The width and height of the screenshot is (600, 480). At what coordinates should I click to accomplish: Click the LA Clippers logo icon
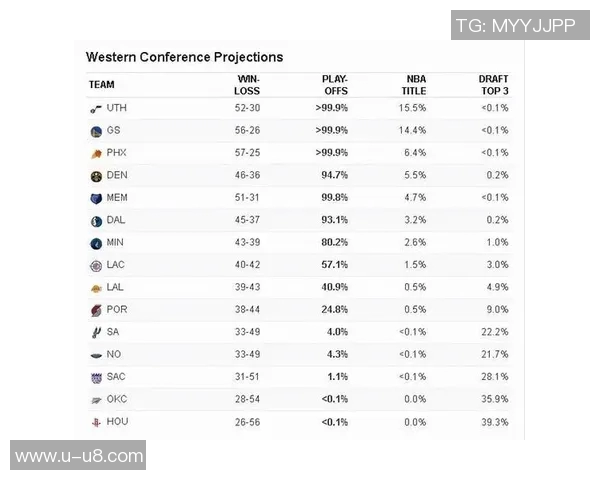(x=96, y=265)
